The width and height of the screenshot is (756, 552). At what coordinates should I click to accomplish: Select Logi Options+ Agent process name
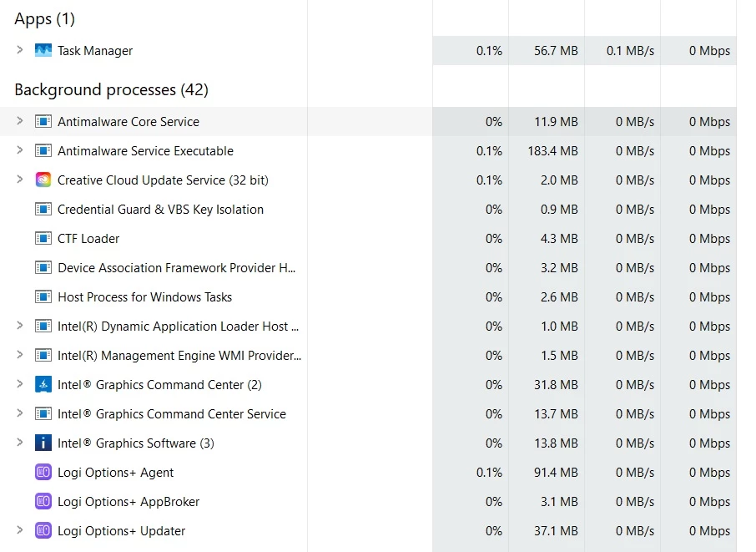115,473
